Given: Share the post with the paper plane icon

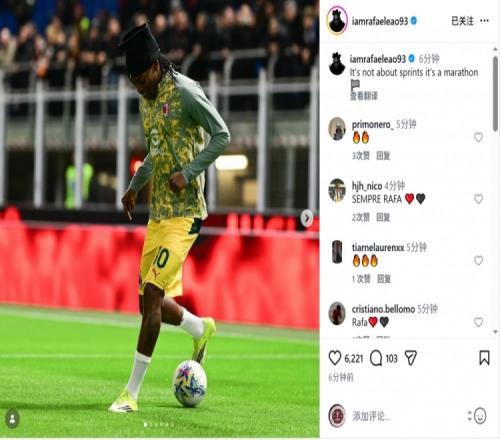Looking at the screenshot, I should click(411, 358).
